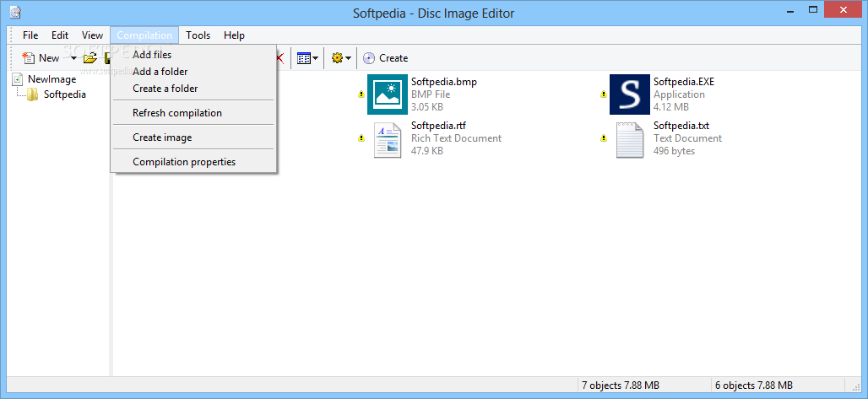Click '6 objects 7.88 MB' status entry

[753, 386]
